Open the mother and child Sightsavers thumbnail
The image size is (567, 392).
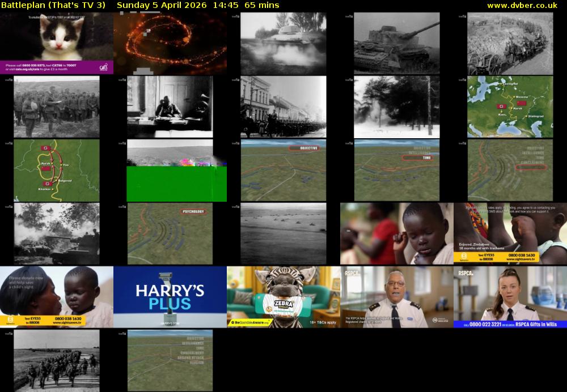pyautogui.click(x=56, y=297)
